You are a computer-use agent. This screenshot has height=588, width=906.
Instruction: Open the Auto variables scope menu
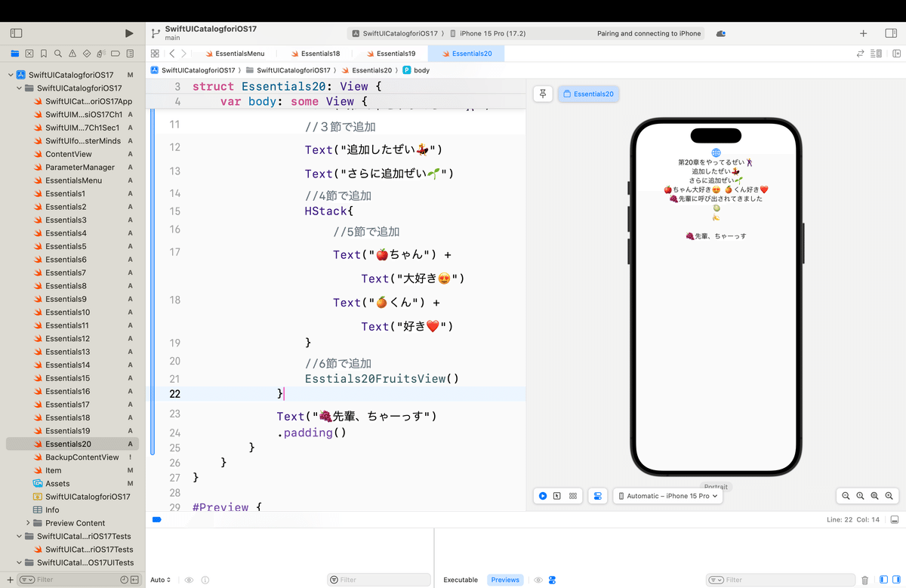[x=161, y=580]
